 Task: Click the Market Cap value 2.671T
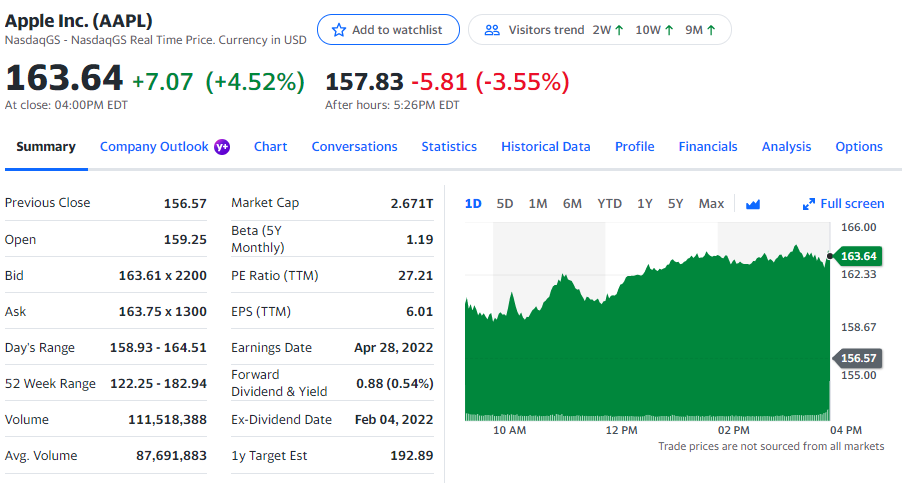412,203
